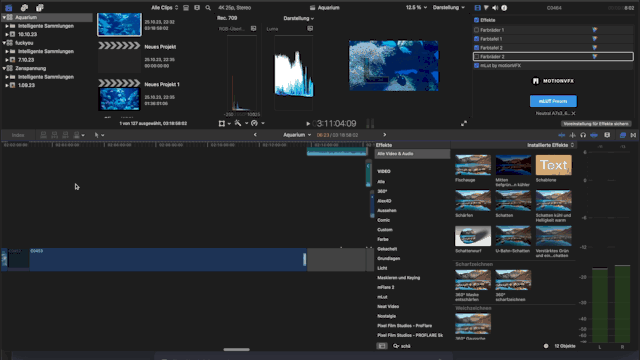Enable the Farbräder 1 checkbox
This screenshot has height=360, width=640.
476,30
